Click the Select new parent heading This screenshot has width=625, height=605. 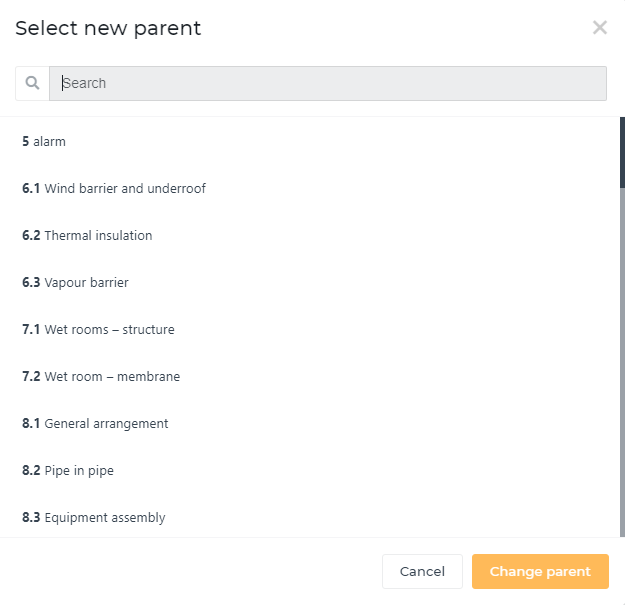pyautogui.click(x=108, y=28)
